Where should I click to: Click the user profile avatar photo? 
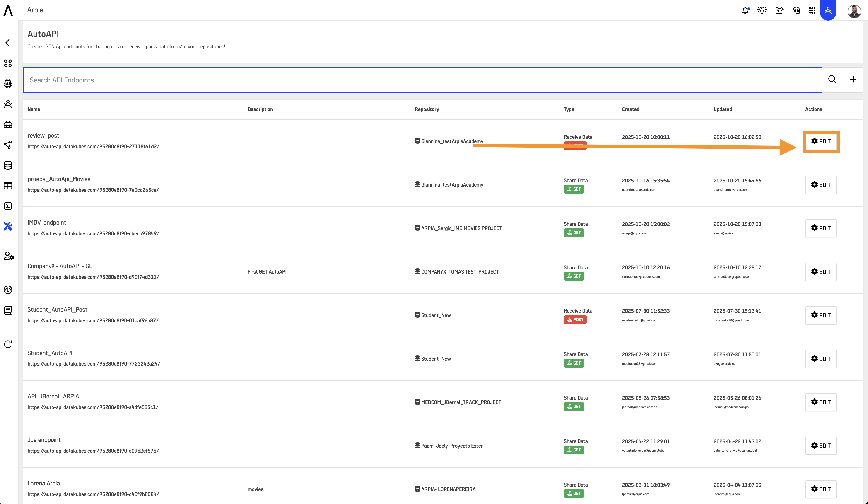pos(854,11)
